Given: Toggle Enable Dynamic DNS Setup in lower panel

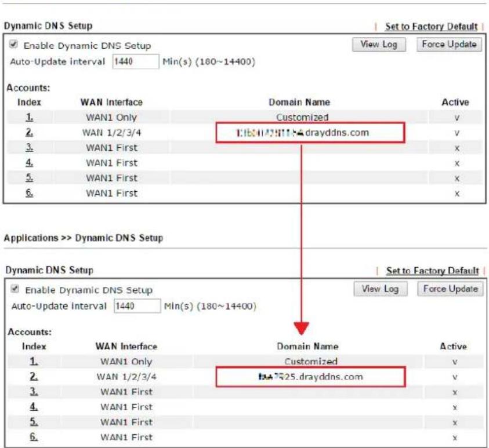Looking at the screenshot, I should [x=15, y=289].
